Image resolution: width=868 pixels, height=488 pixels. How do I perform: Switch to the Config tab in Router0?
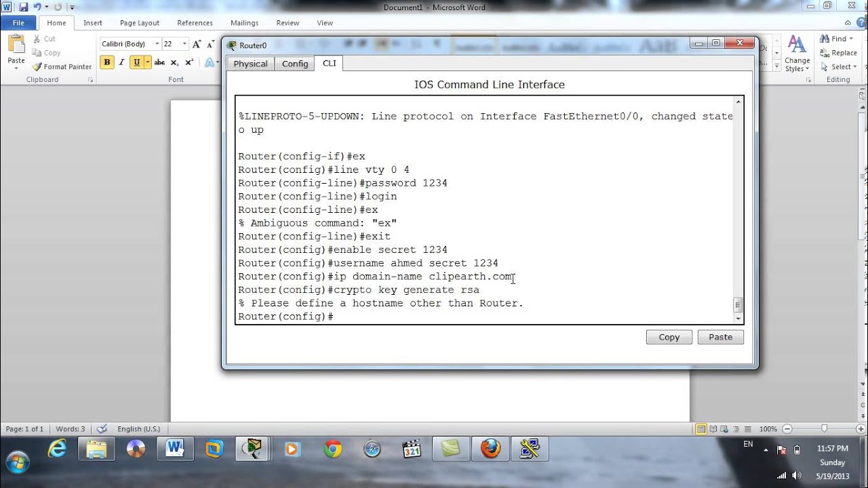(x=295, y=64)
